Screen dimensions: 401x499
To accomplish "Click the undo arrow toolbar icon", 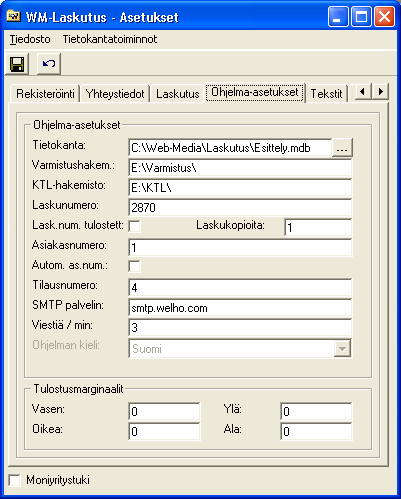I will [x=49, y=64].
